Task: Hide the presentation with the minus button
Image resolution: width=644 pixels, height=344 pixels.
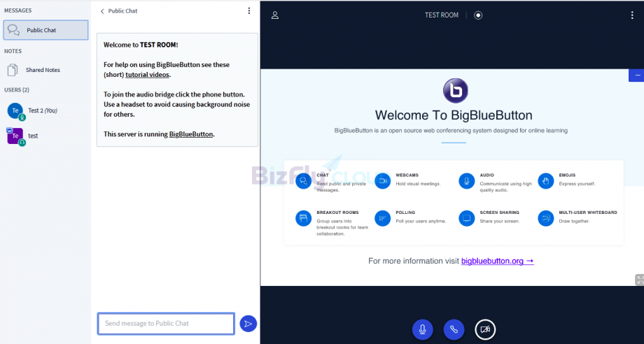Action: (637, 76)
